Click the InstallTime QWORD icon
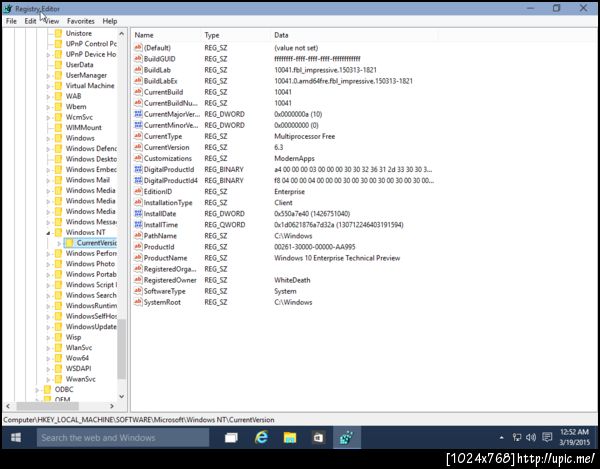This screenshot has width=600, height=469. point(138,225)
